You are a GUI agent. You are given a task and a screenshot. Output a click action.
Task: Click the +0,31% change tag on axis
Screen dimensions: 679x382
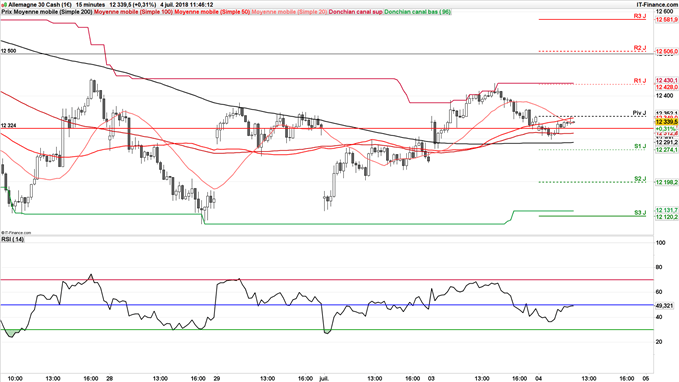[665, 129]
